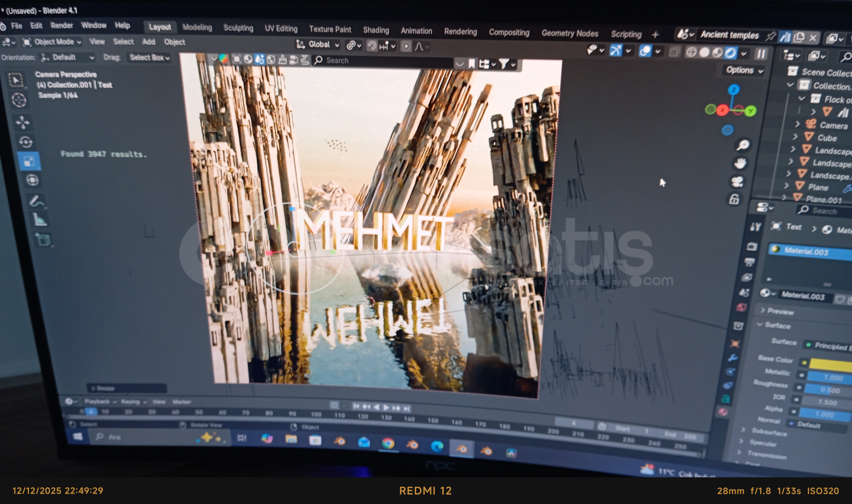Click the yellow Base Color swatch

coord(831,364)
